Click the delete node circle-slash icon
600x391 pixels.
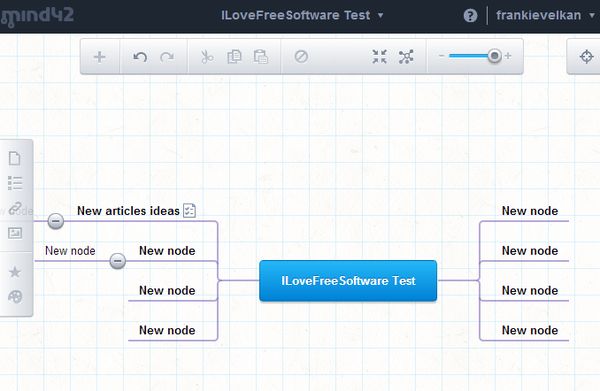tap(301, 57)
